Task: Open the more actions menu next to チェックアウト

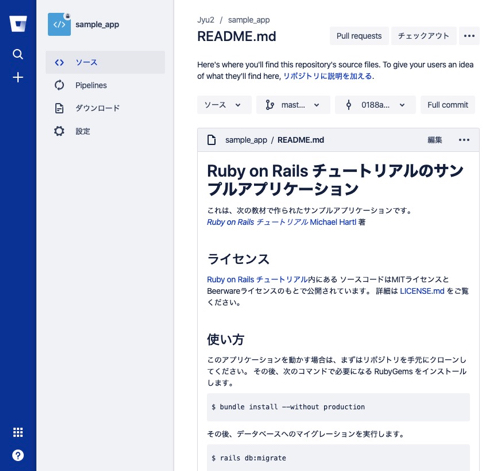Action: 469,36
